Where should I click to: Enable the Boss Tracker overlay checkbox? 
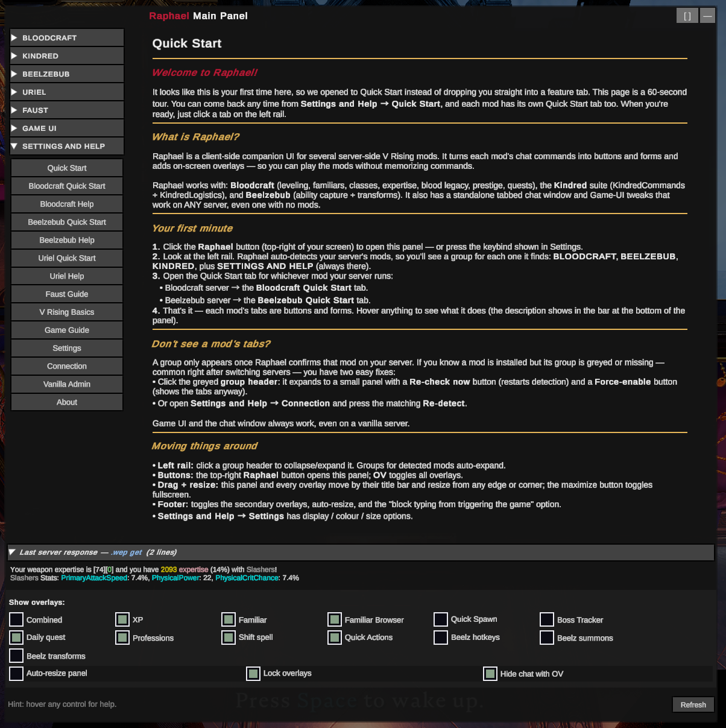tap(547, 619)
